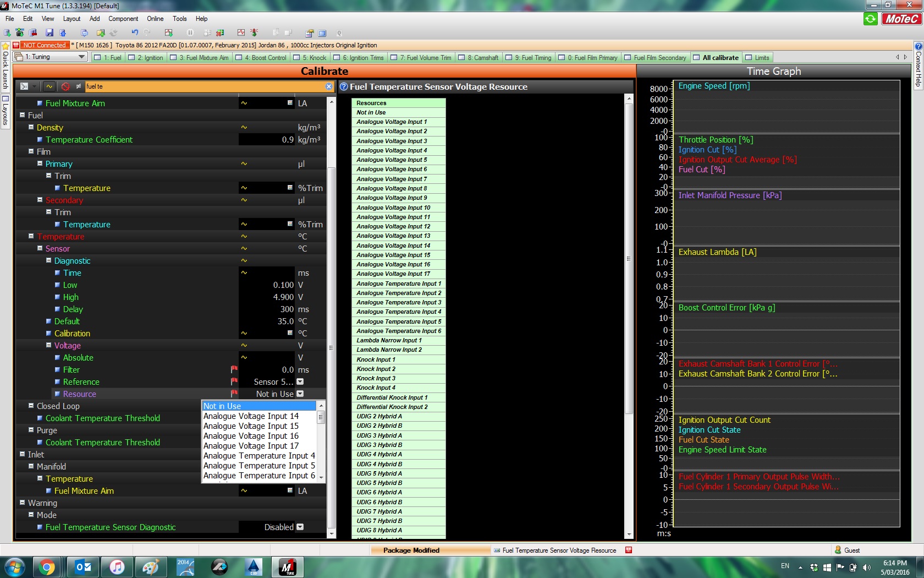This screenshot has height=578, width=924.
Task: Open Outlook from the taskbar
Action: click(x=83, y=567)
